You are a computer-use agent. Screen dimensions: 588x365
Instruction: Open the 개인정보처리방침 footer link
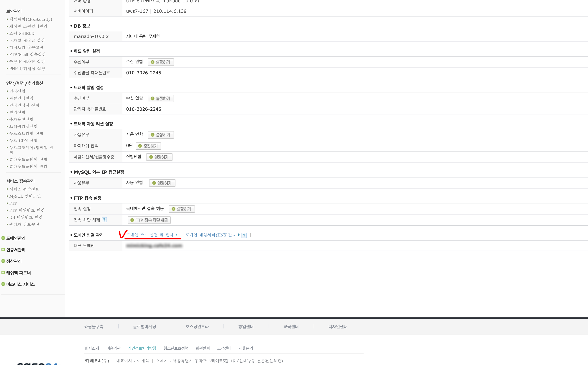point(142,348)
